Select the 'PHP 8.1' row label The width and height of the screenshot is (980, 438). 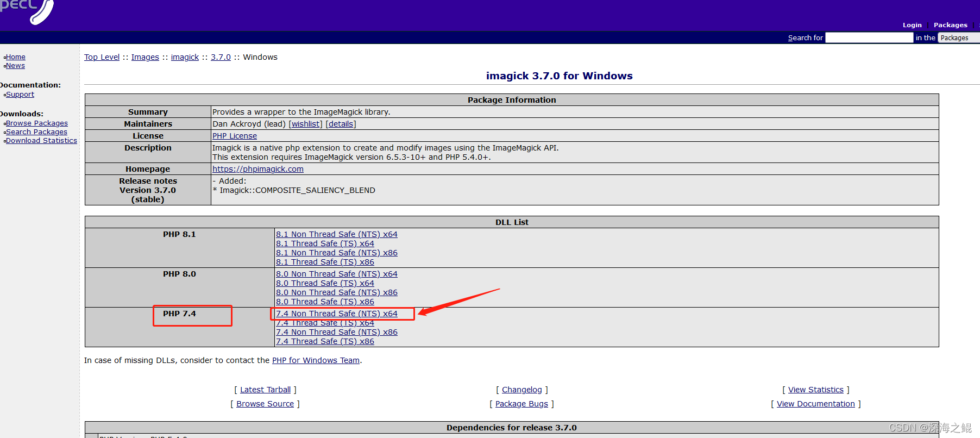tap(179, 234)
